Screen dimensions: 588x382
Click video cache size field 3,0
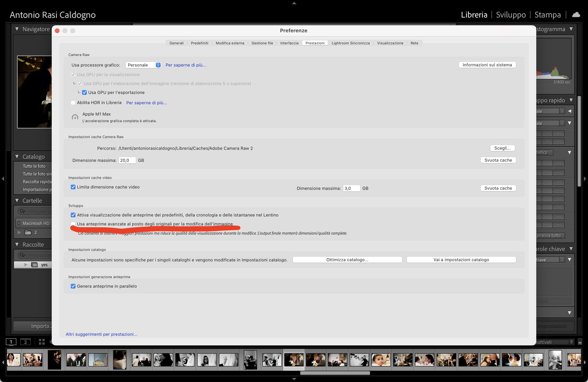[x=351, y=188]
